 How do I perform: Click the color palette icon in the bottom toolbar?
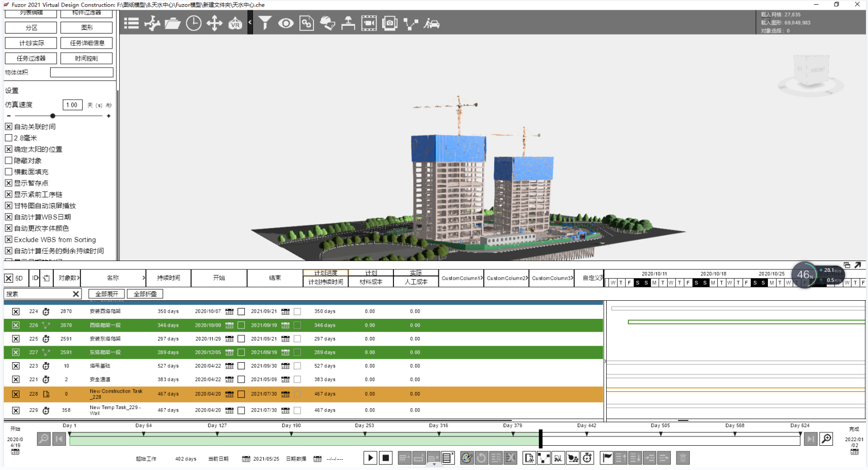point(467,458)
